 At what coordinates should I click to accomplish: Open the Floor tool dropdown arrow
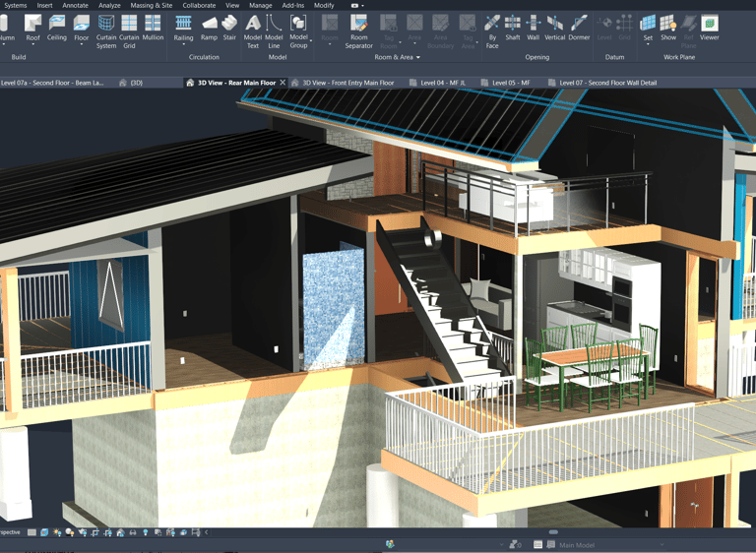(x=81, y=45)
